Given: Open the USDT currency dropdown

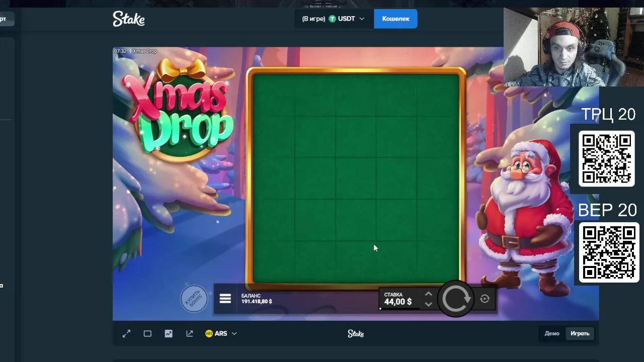Looking at the screenshot, I should click(333, 19).
